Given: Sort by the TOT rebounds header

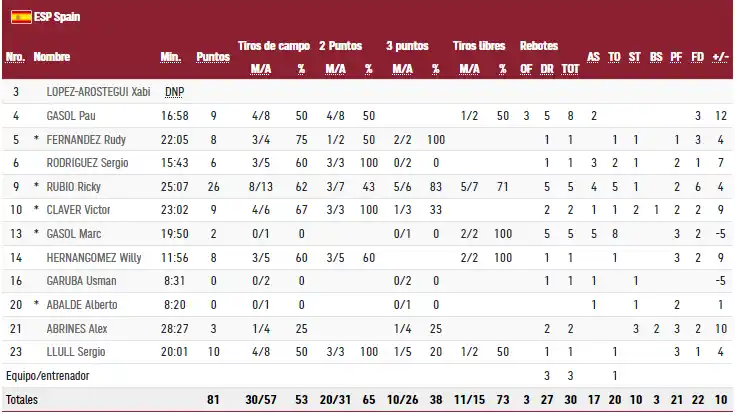Looking at the screenshot, I should (x=570, y=69).
